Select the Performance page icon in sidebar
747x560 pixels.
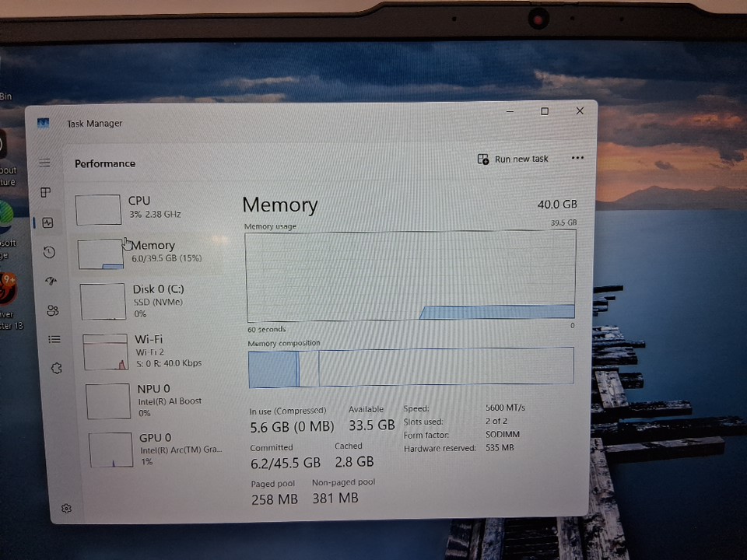pyautogui.click(x=47, y=223)
